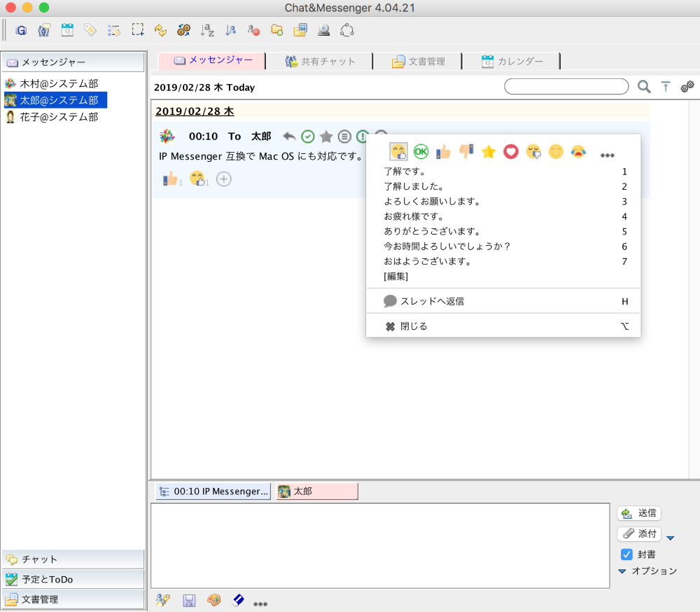The width and height of the screenshot is (700, 612).
Task: Toggle existing smiley thumbs reaction under message
Action: click(x=197, y=179)
